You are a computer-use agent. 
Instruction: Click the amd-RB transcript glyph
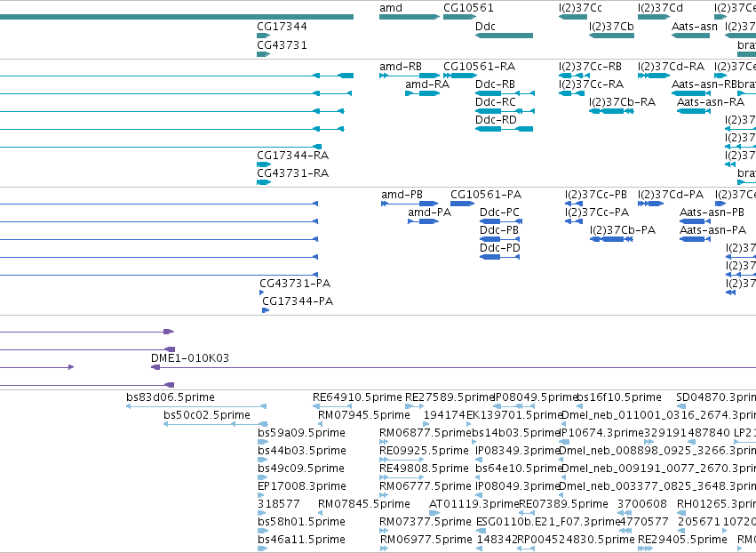tap(410, 76)
